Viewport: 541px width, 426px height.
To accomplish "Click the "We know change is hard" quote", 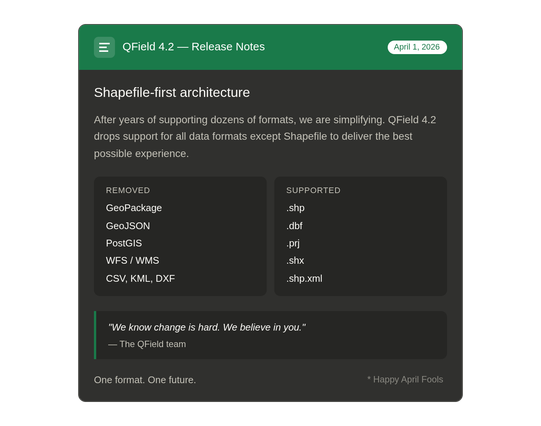I will 207,327.
